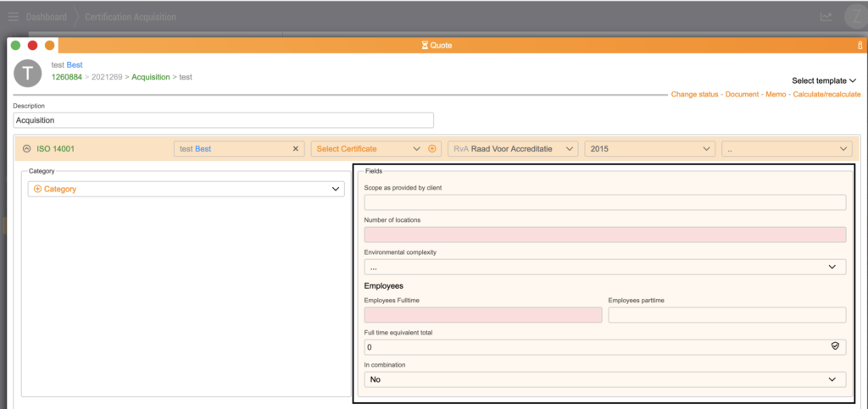The width and height of the screenshot is (868, 409).
Task: Open the In combination dropdown
Action: [604, 379]
